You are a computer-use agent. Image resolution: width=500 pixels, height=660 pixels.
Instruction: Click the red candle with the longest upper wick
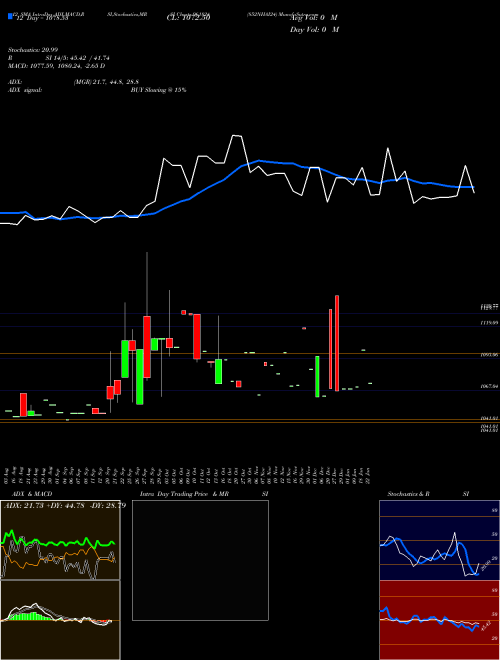click(x=147, y=347)
